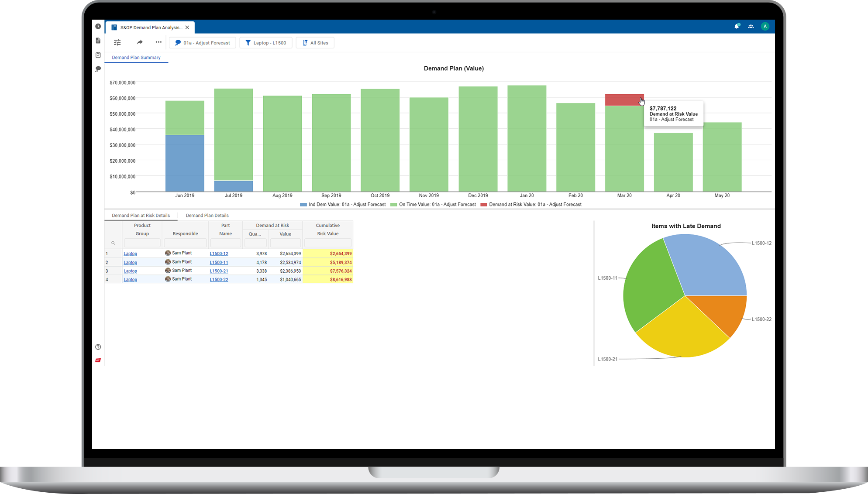Select the history clock icon in the sidebar
Viewport: 868px width, 494px height.
click(x=98, y=26)
